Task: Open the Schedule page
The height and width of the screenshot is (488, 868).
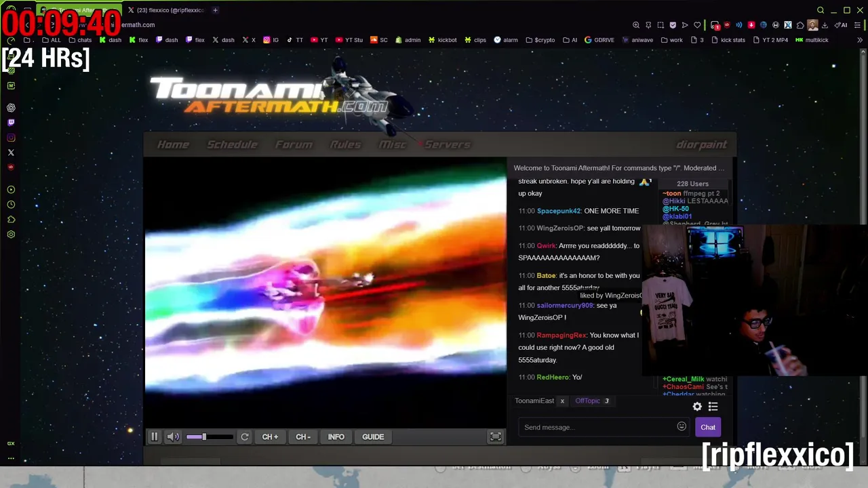Action: [x=232, y=144]
